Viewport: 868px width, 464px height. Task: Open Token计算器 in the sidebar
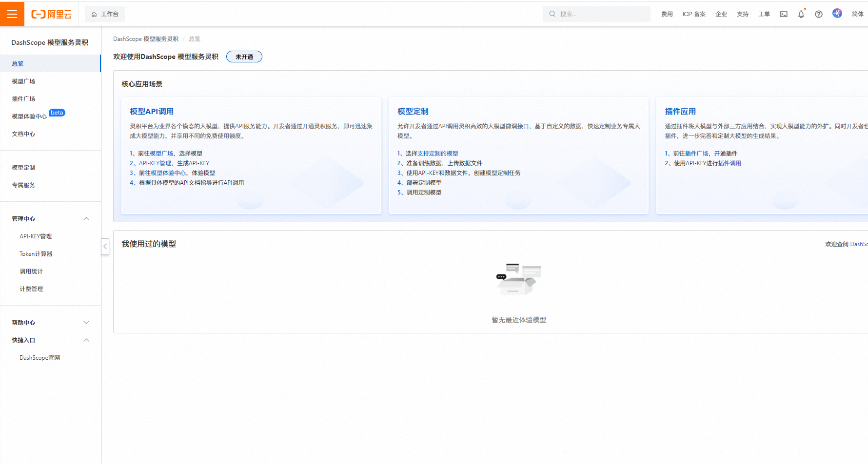[36, 254]
